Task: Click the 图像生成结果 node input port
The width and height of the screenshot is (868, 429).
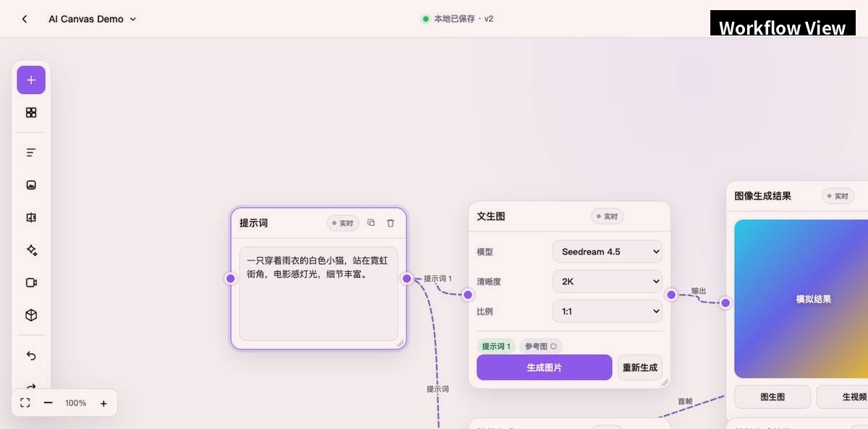Action: (x=726, y=302)
